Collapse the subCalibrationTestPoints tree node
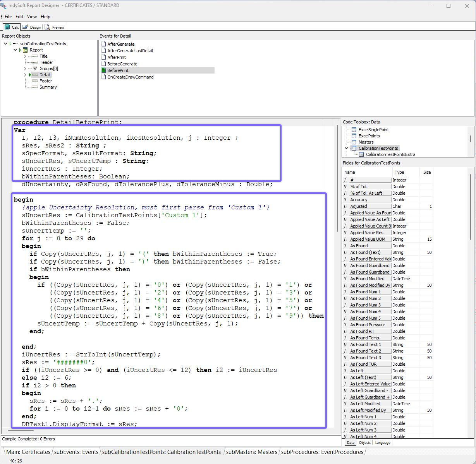Image resolution: width=476 pixels, height=464 pixels. pos(5,44)
